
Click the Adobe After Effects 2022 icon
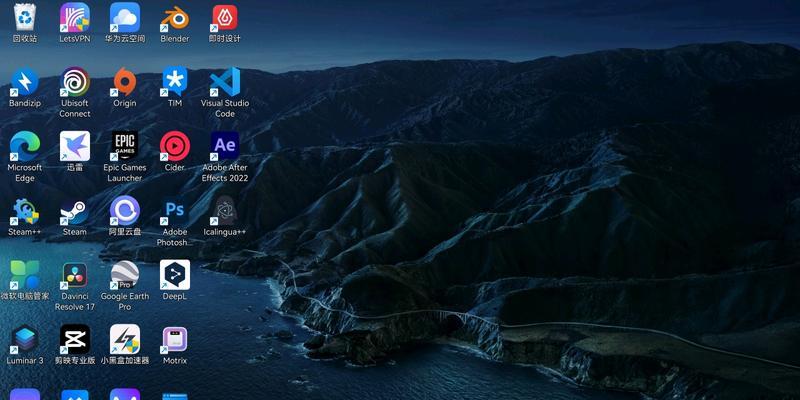point(225,146)
